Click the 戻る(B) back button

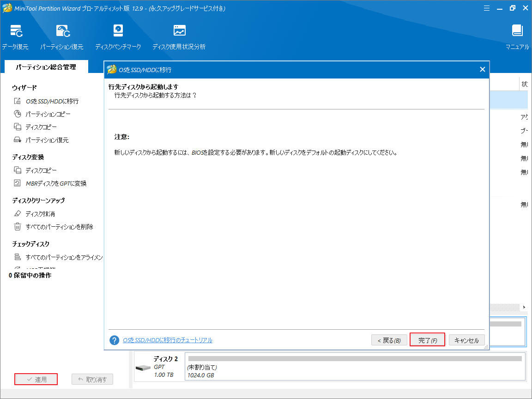coord(389,340)
